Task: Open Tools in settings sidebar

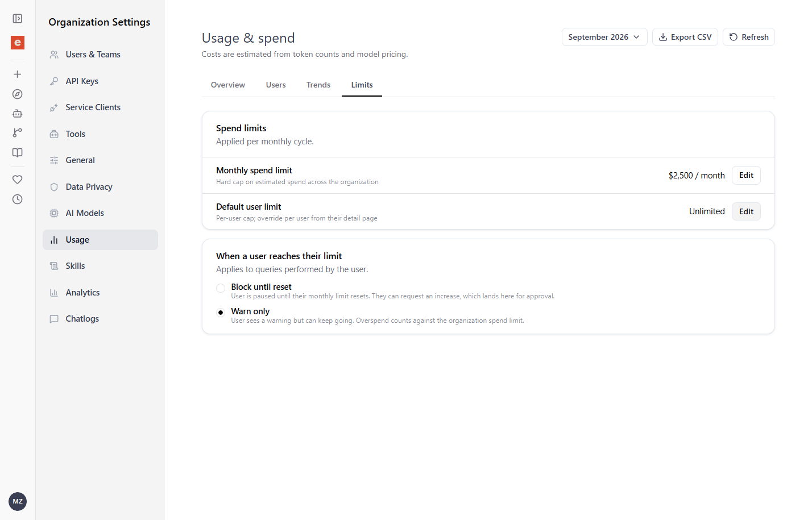Action: tap(100, 134)
